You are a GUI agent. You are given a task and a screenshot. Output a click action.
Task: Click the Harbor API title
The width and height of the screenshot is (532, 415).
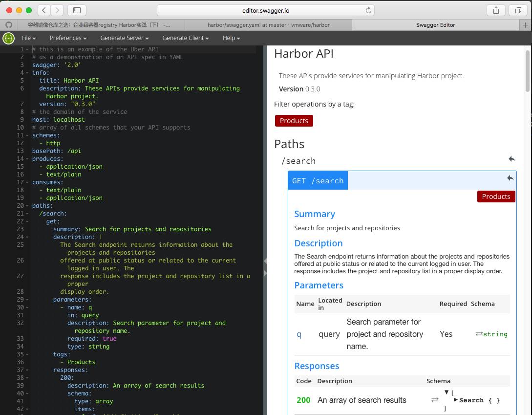(304, 54)
